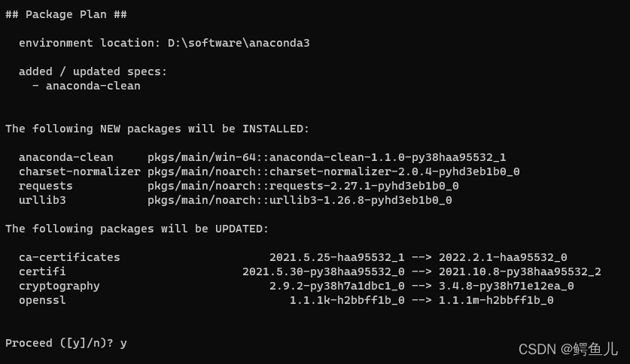The width and height of the screenshot is (630, 364).
Task: Click anaconda-clean in the installed packages list
Action: [x=66, y=157]
